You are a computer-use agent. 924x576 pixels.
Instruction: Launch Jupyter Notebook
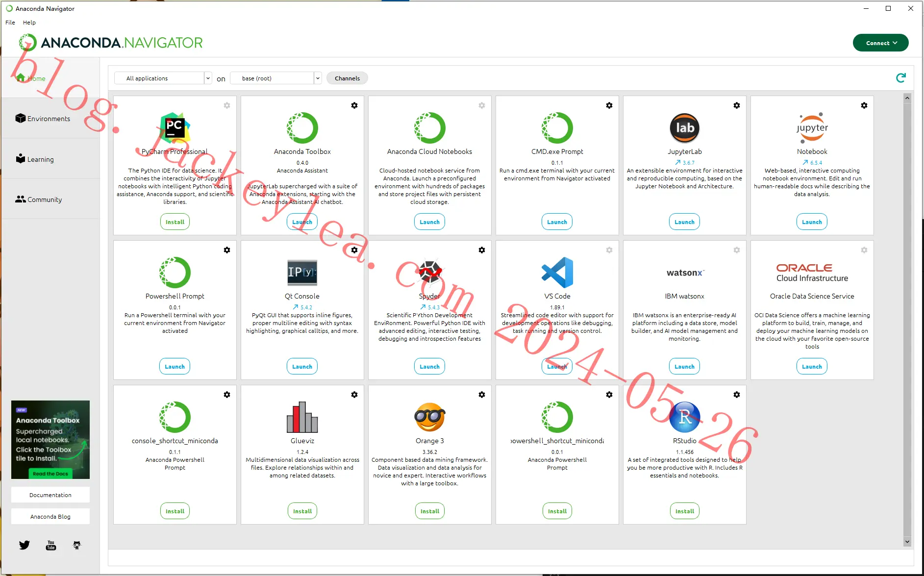click(812, 222)
